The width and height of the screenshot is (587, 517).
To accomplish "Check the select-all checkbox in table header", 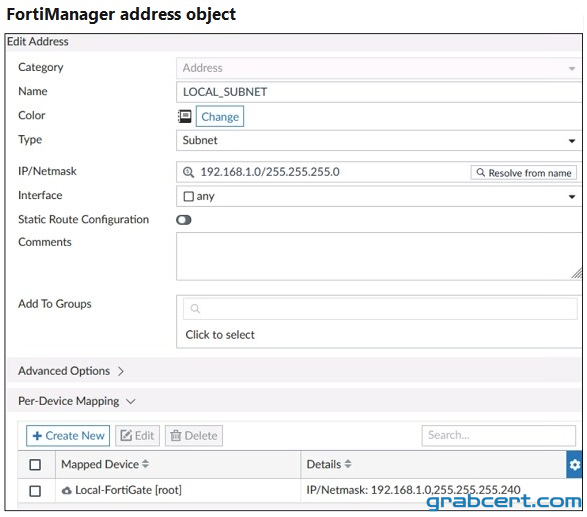I will click(35, 465).
